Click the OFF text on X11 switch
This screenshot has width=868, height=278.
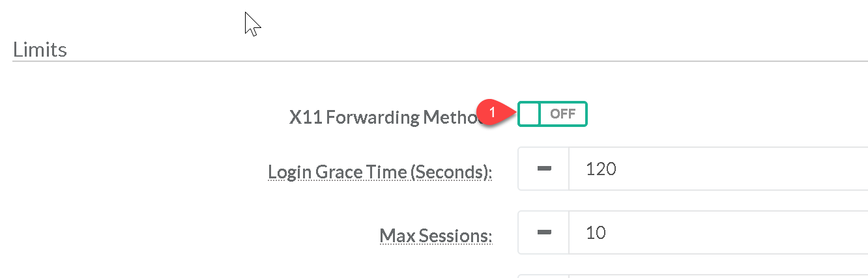pyautogui.click(x=563, y=114)
